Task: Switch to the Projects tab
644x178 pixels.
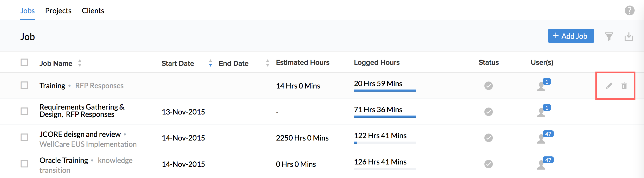Action: point(58,11)
